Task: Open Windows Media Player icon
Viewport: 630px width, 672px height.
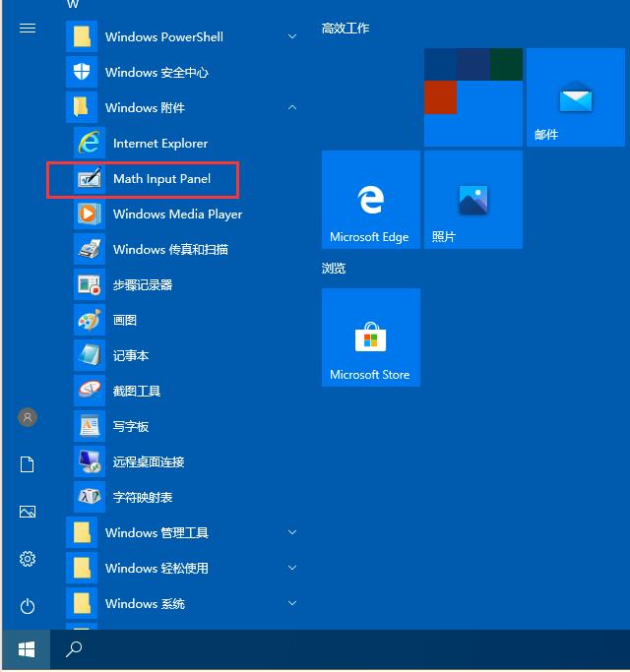Action: [90, 214]
